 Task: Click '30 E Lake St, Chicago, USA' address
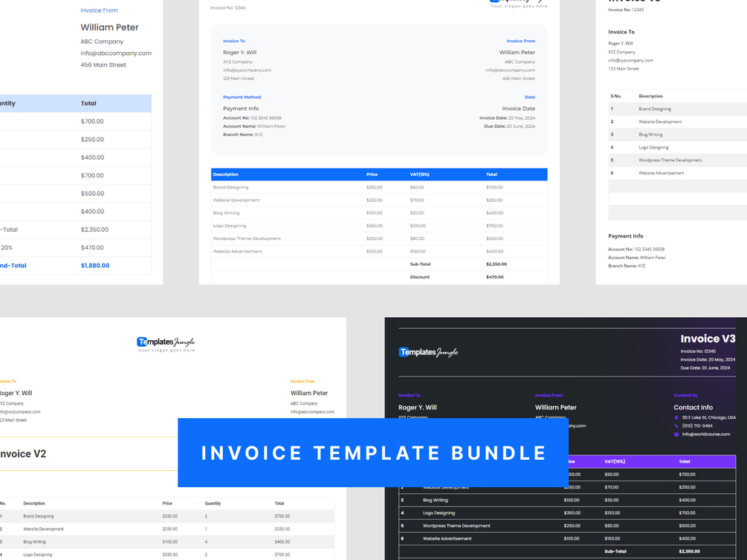click(708, 417)
